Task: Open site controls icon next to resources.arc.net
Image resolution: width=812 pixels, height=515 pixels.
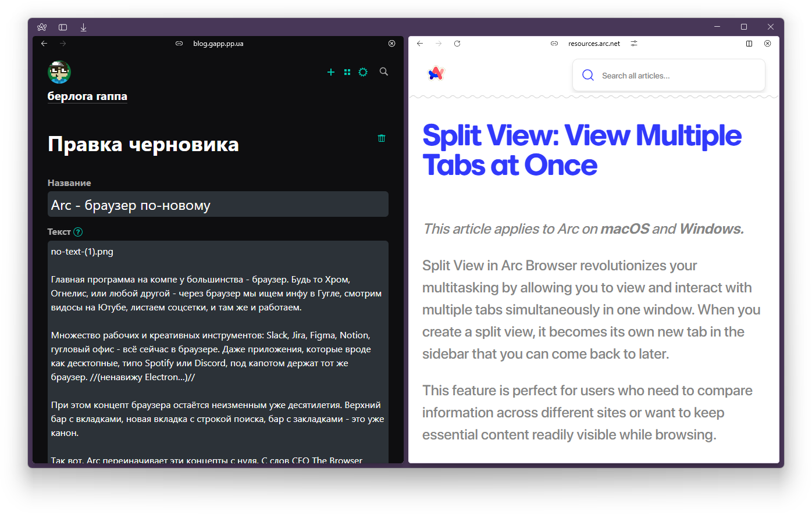Action: tap(634, 44)
